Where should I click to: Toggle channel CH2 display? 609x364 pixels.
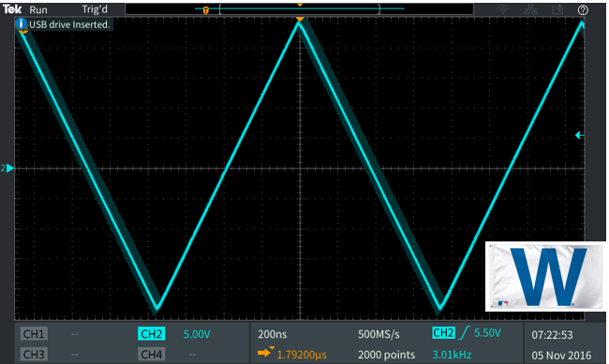point(151,334)
